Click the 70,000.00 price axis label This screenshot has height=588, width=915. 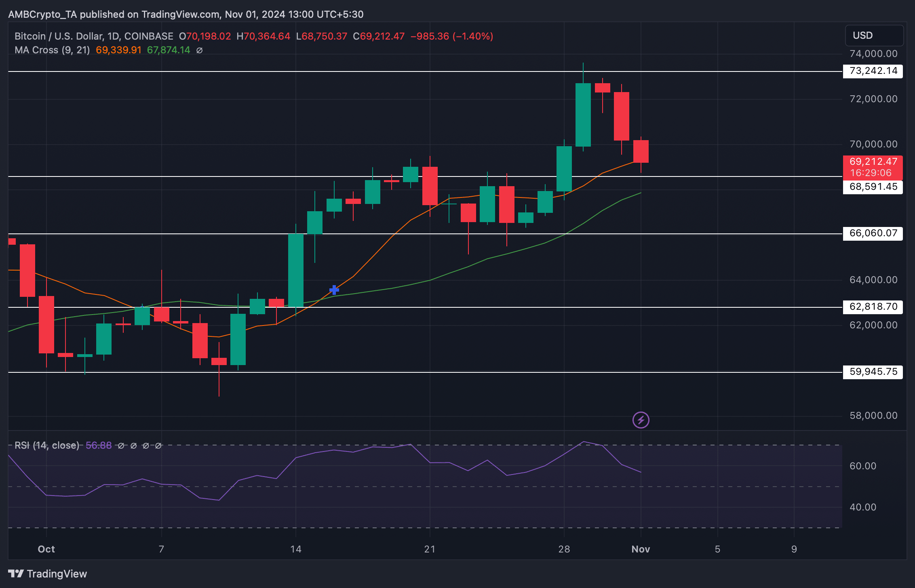pos(873,144)
